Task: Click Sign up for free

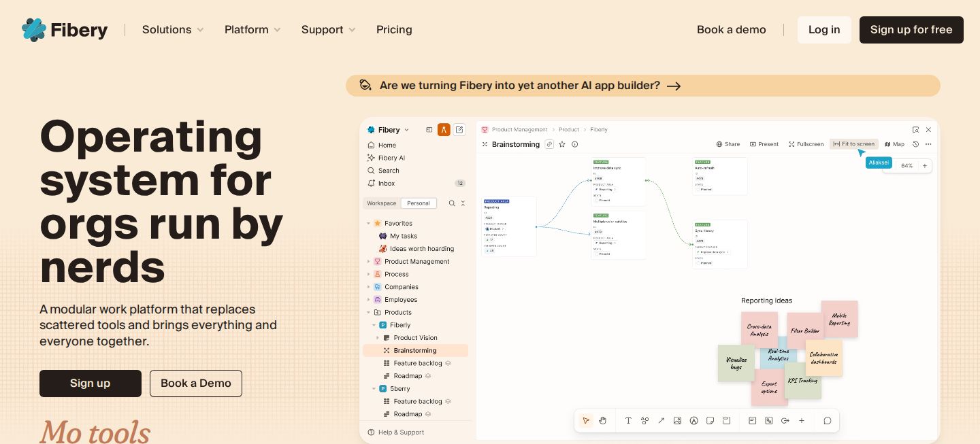Action: [x=911, y=30]
